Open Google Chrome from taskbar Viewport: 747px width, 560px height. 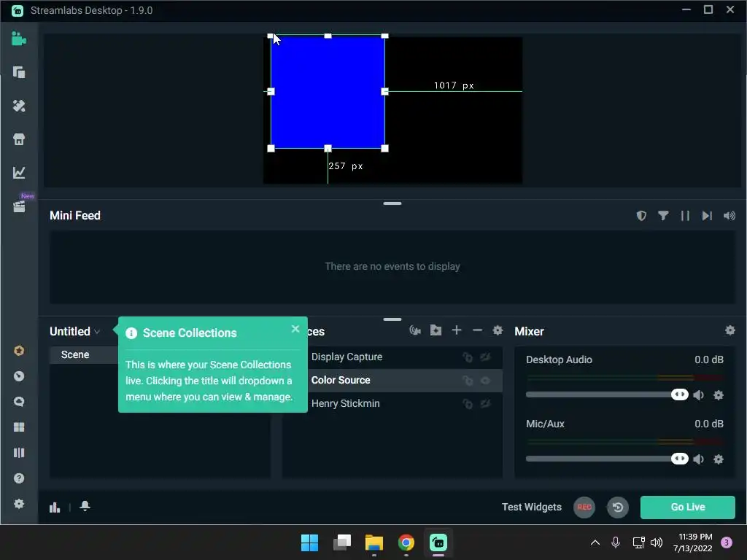click(406, 542)
